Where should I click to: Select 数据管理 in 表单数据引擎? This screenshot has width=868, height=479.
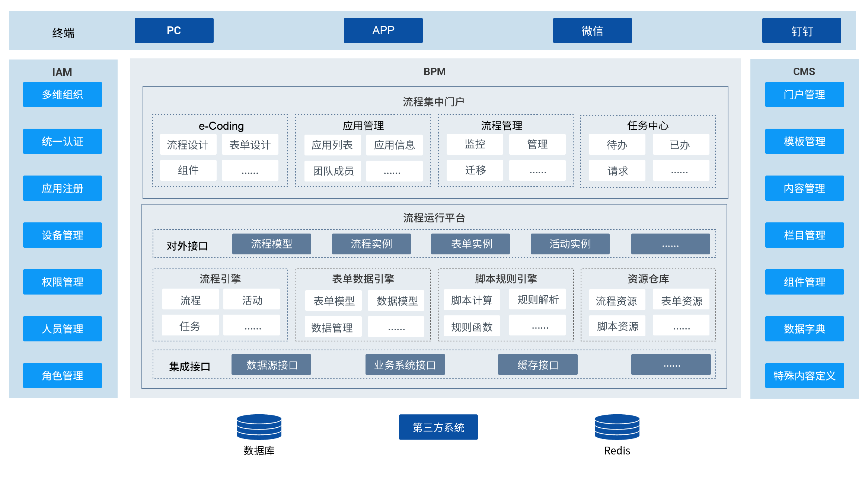334,327
